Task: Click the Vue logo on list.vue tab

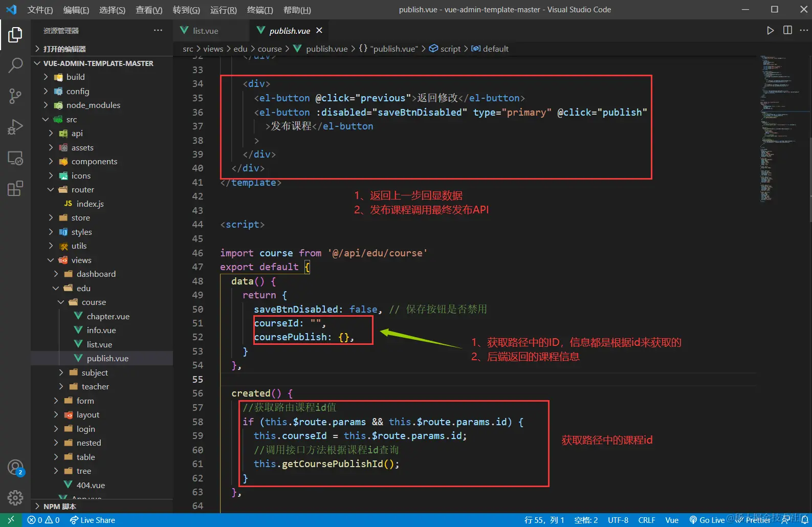Action: 184,31
